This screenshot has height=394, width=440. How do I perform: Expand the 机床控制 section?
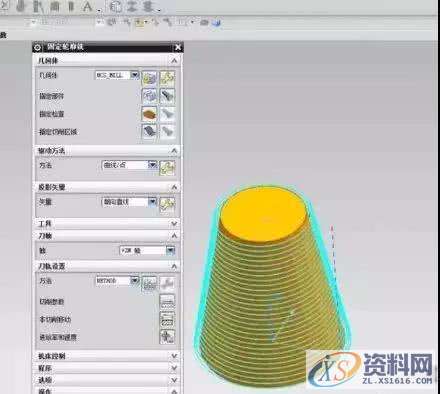174,356
